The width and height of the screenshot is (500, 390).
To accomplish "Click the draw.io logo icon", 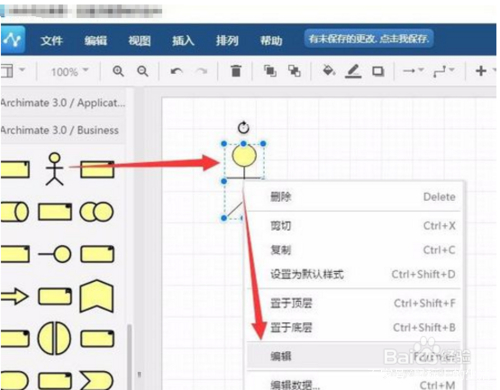I will pyautogui.click(x=12, y=40).
